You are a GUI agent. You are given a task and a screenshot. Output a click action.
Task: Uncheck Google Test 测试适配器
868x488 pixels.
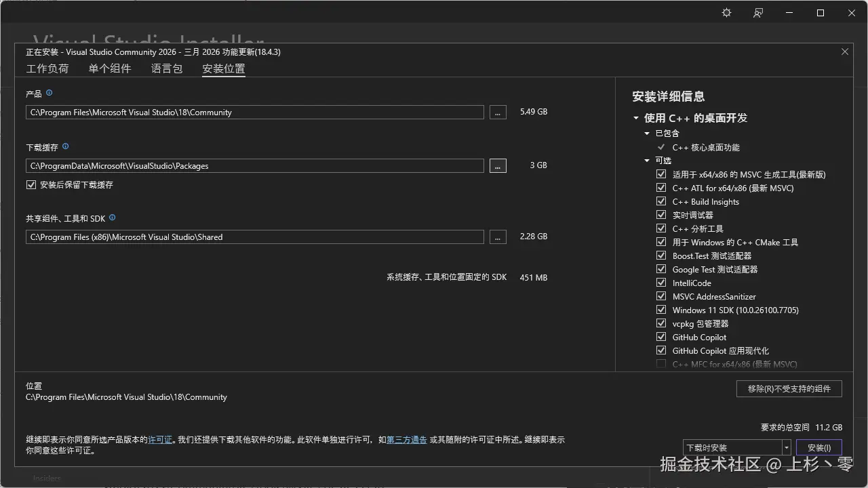[661, 269]
